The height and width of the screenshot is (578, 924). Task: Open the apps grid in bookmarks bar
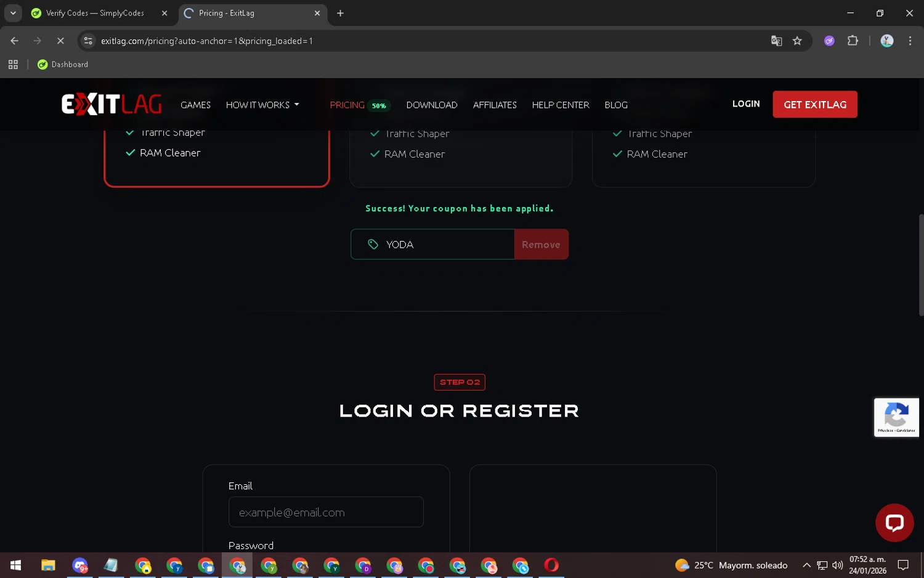(x=13, y=64)
